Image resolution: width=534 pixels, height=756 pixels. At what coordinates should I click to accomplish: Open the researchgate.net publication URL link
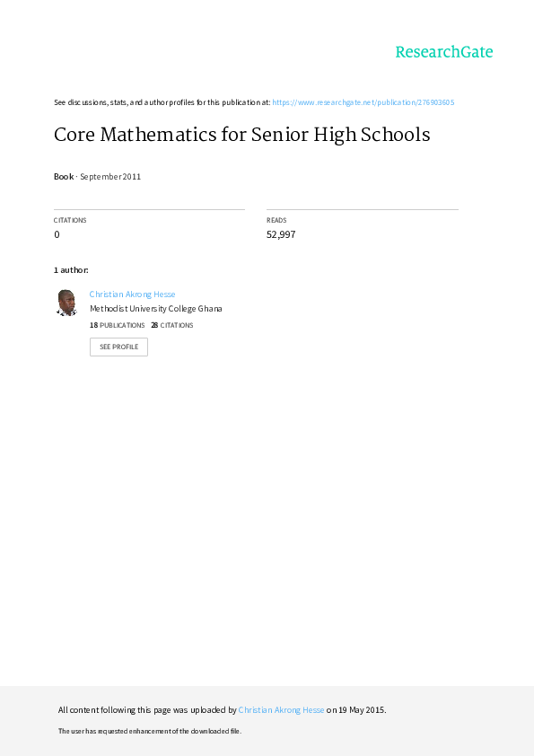(x=363, y=102)
